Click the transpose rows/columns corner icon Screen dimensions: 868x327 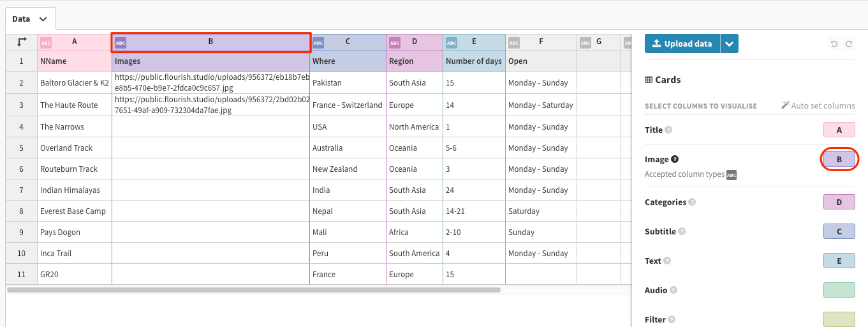tap(22, 42)
